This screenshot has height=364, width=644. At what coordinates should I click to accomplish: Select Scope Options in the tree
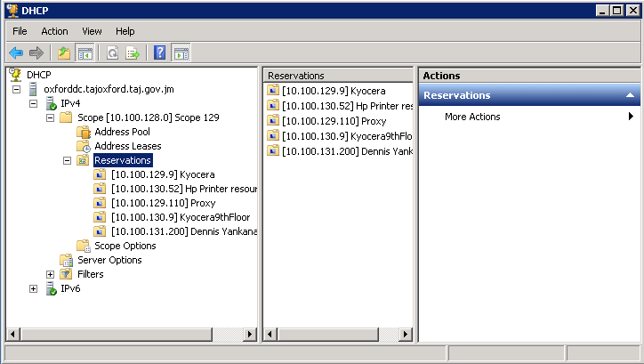[x=125, y=247]
